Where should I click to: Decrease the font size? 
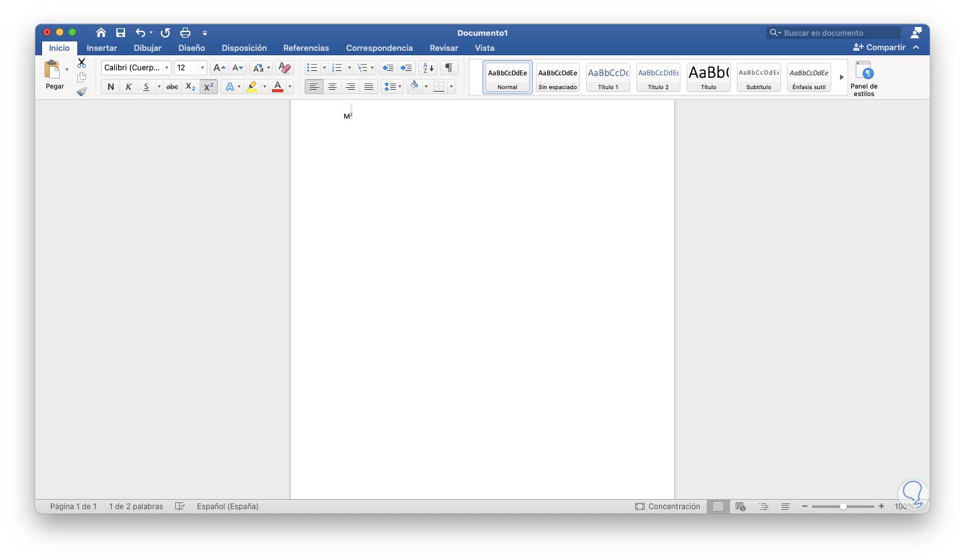click(237, 68)
